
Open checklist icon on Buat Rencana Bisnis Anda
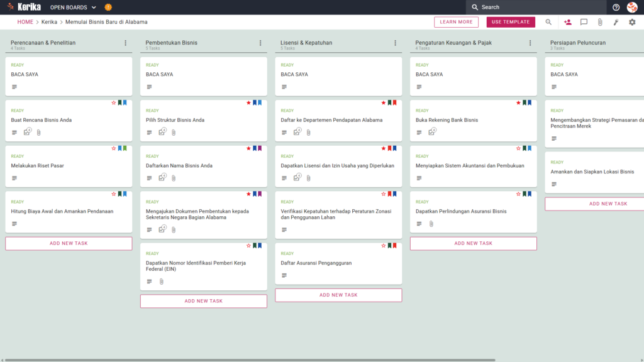[x=27, y=132]
